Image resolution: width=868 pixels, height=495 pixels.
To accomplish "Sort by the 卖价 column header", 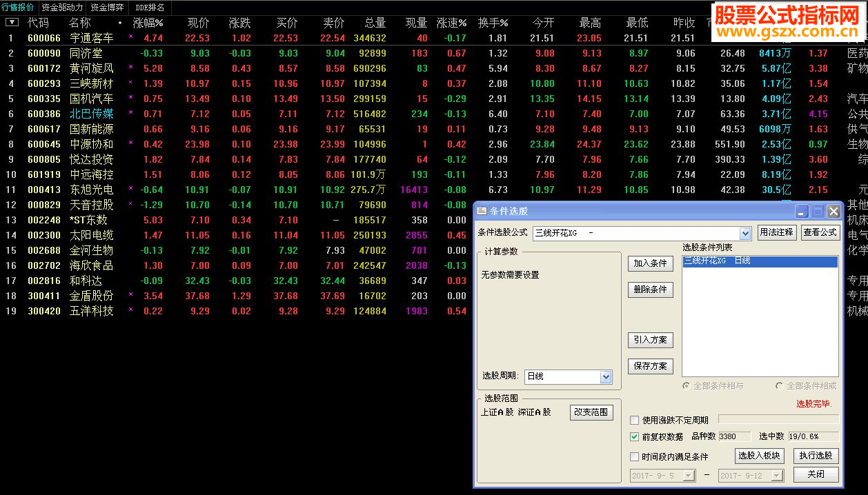I will (333, 23).
